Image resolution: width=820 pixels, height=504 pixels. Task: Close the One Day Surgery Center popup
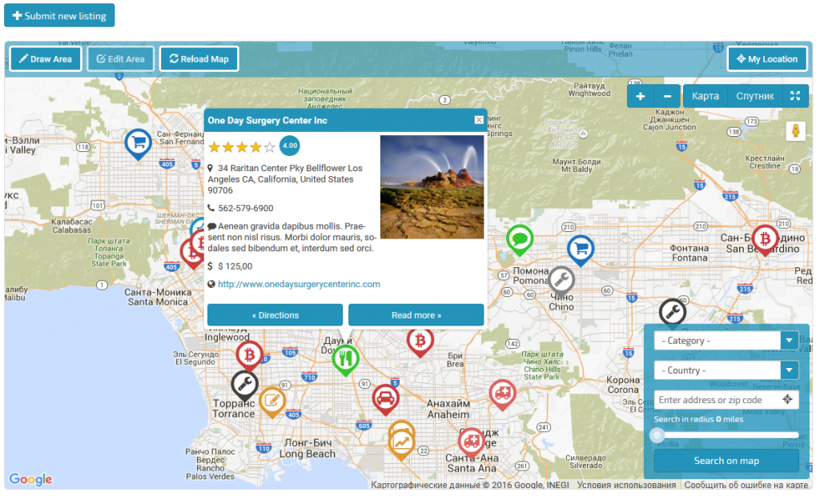(x=479, y=120)
